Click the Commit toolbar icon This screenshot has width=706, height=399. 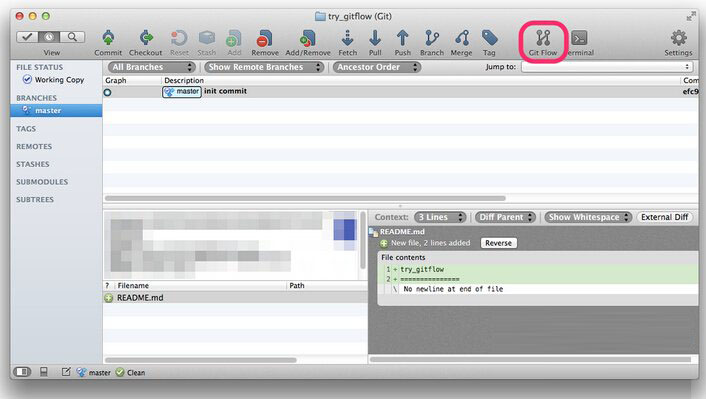108,38
